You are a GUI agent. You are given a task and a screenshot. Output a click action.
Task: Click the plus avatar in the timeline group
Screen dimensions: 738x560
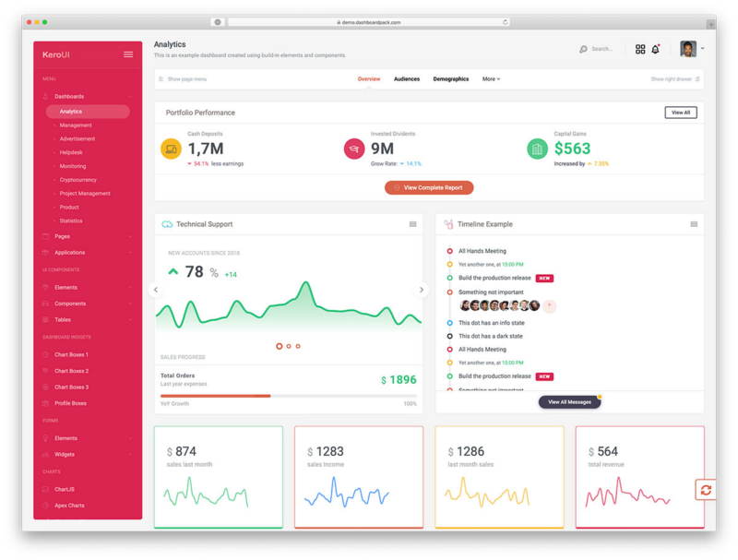pos(549,305)
